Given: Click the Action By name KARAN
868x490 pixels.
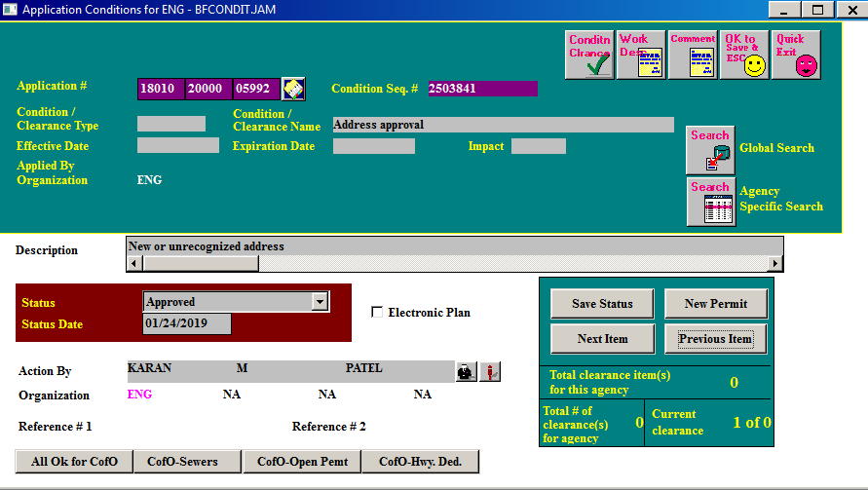Looking at the screenshot, I should click(x=149, y=368).
